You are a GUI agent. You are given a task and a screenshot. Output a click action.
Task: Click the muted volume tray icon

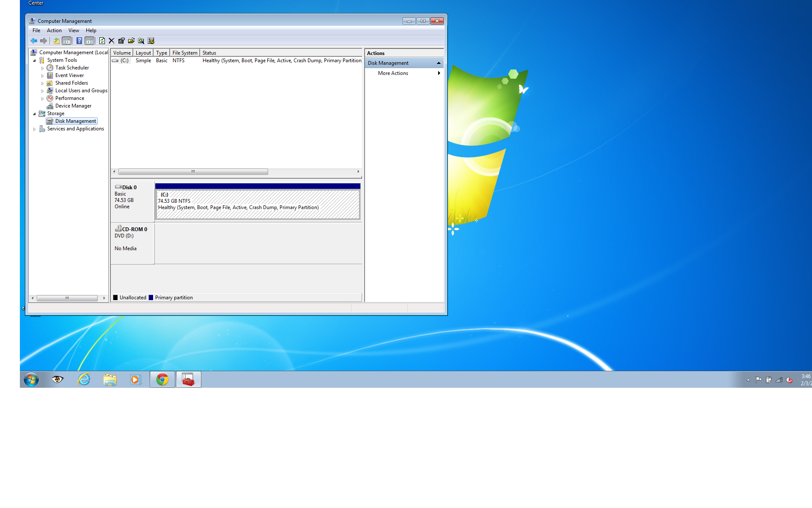click(789, 380)
